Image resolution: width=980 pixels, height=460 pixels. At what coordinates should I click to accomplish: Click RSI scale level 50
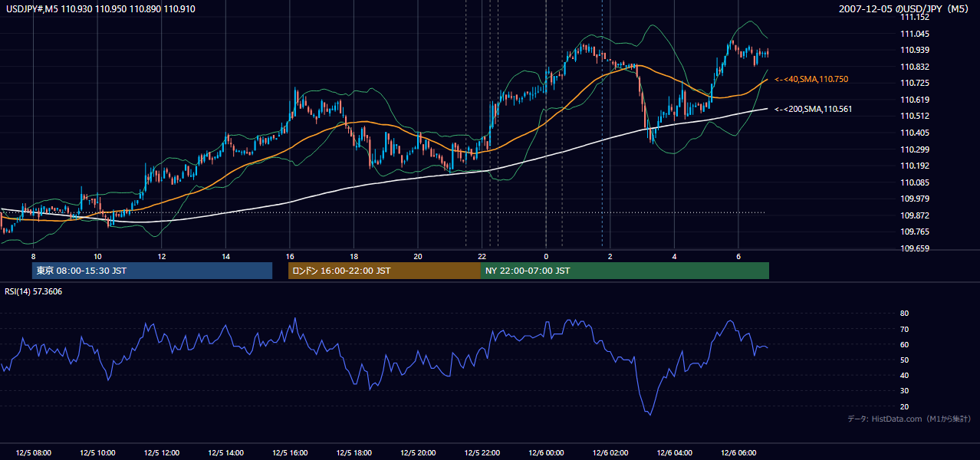pyautogui.click(x=904, y=360)
